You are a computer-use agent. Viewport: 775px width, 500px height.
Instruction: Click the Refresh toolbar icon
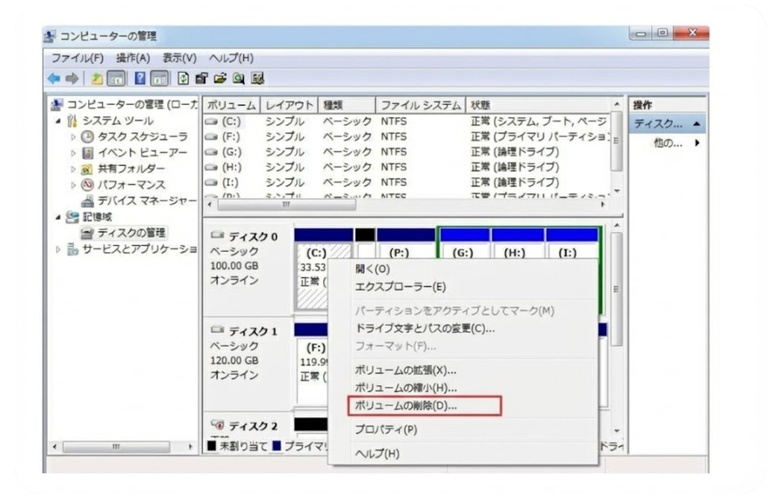(183, 79)
